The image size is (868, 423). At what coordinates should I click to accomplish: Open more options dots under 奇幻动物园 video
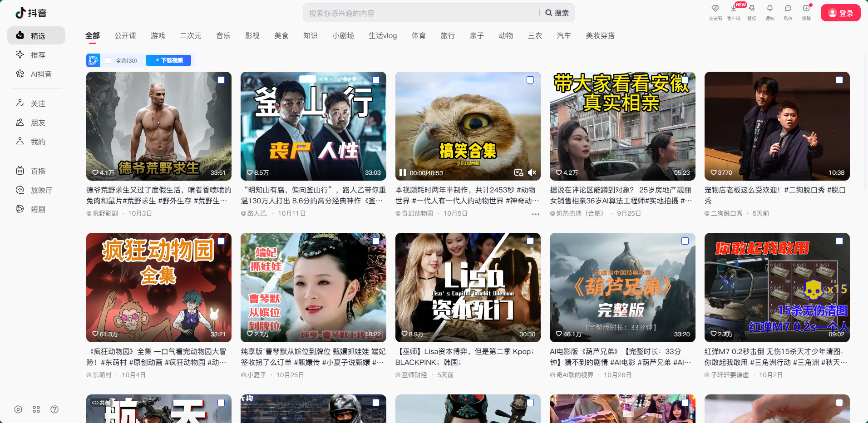point(535,214)
